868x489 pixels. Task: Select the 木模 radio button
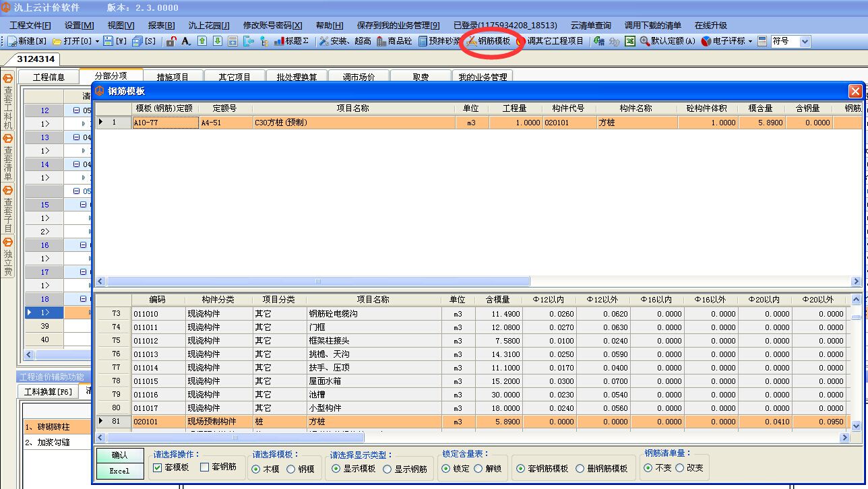257,469
